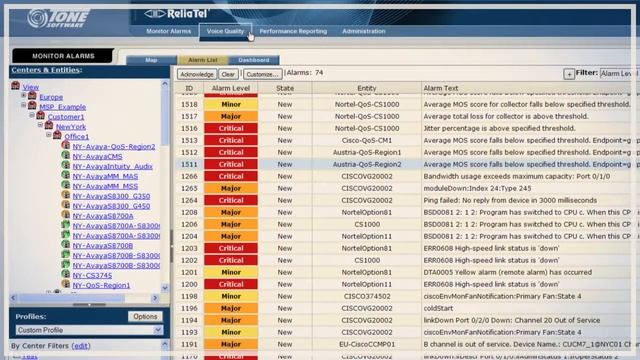
Task: Click the NY-AvayaS8300_G450 entity icon
Action: click(x=65, y=204)
